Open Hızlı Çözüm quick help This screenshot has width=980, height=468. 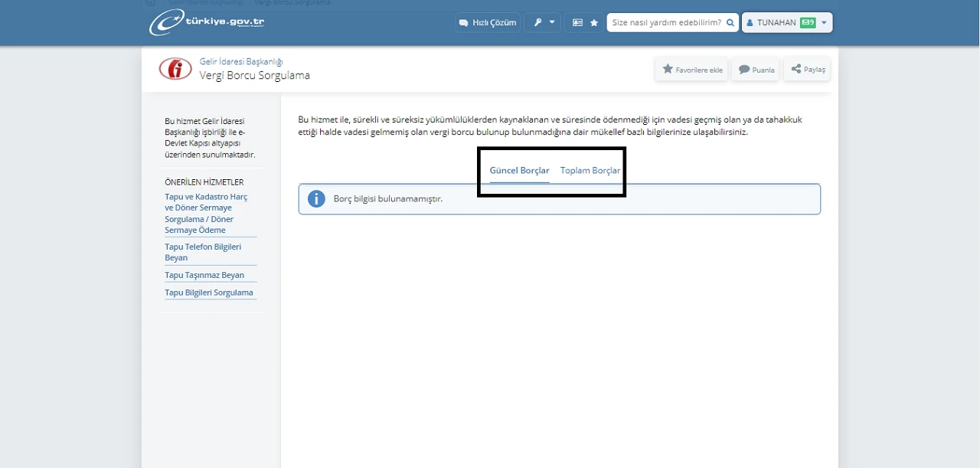click(x=488, y=23)
